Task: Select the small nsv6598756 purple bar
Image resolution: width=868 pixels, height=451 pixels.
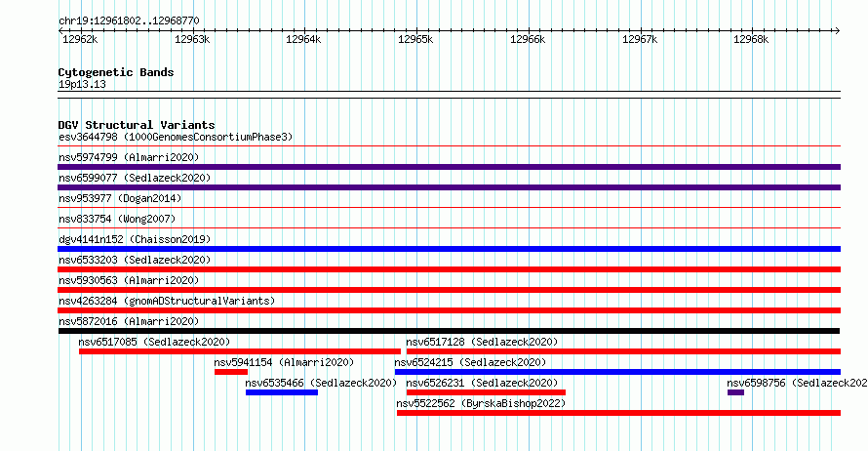Action: click(735, 392)
